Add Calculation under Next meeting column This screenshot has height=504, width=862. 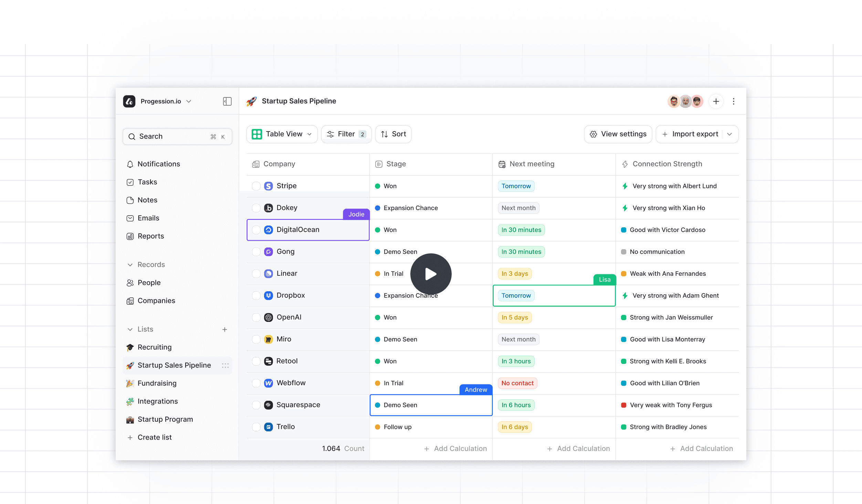578,449
